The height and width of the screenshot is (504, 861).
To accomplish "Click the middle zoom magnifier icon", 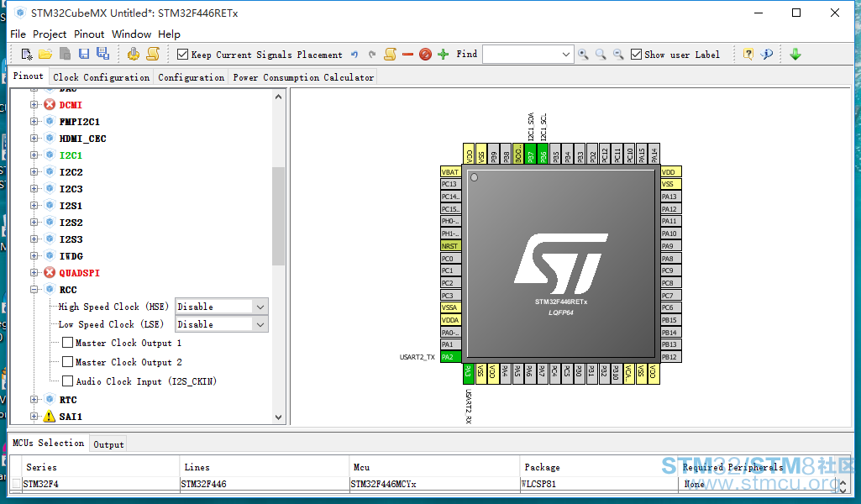I will 601,55.
